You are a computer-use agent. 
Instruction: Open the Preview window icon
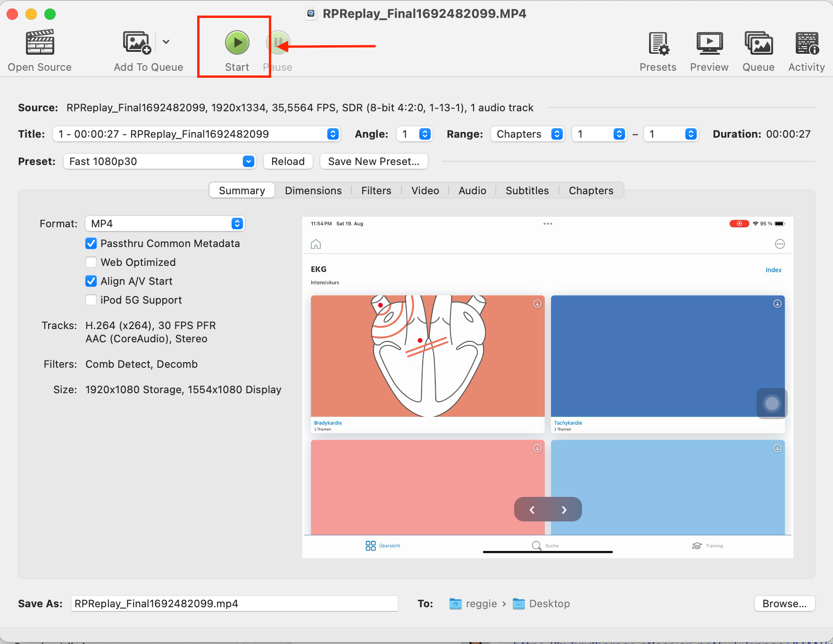pyautogui.click(x=709, y=43)
